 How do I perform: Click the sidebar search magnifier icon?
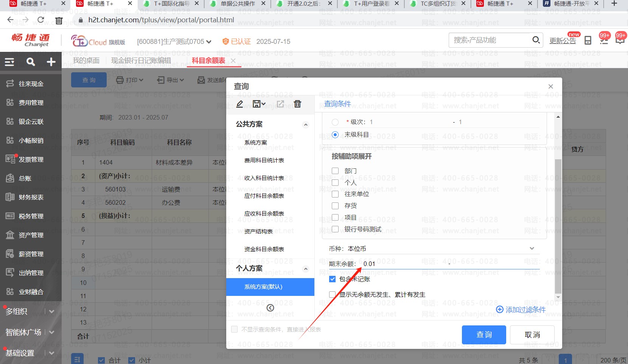tap(31, 62)
